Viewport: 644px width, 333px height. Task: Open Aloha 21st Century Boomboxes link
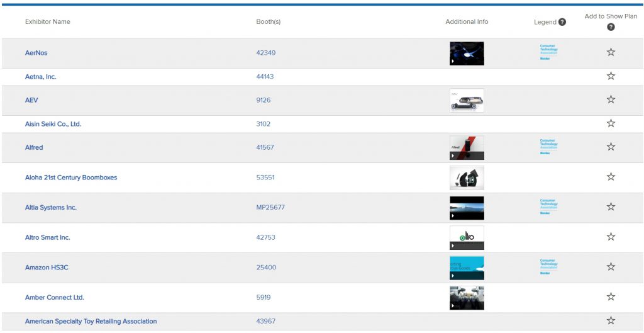pos(71,177)
